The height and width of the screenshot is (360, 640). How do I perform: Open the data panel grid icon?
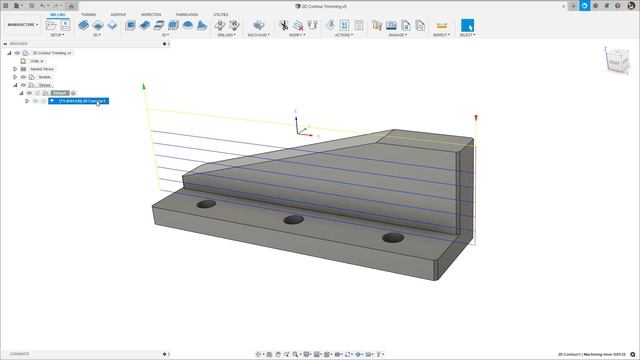(x=6, y=6)
